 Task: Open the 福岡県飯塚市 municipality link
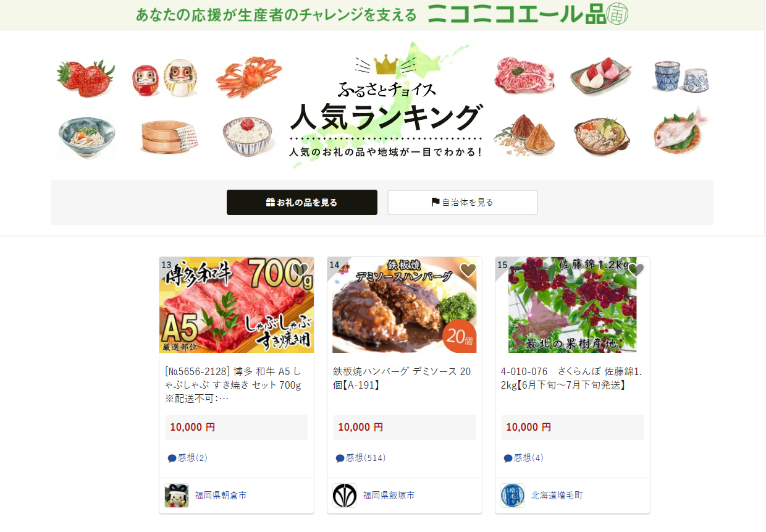pos(389,496)
